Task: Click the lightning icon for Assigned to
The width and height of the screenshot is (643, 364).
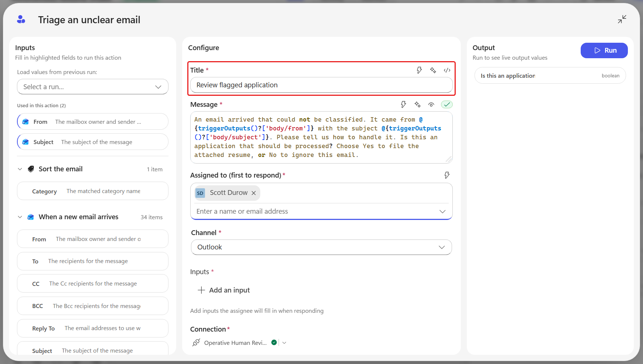Action: (447, 175)
